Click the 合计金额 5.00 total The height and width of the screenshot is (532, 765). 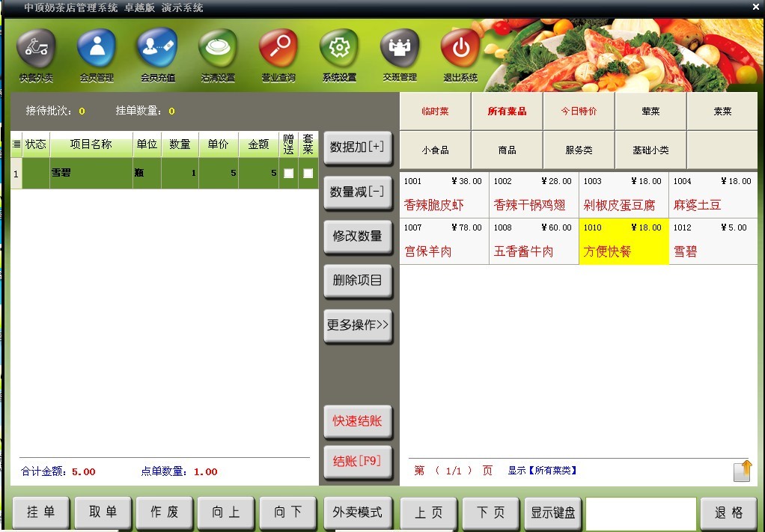tap(58, 471)
